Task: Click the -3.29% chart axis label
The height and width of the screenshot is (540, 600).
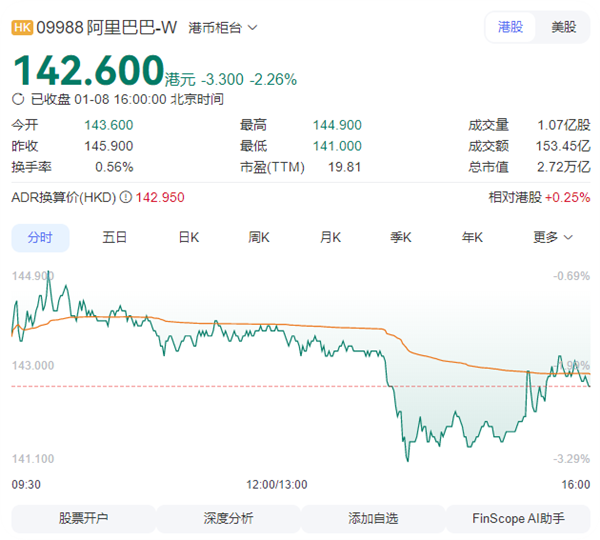Action: [x=571, y=458]
